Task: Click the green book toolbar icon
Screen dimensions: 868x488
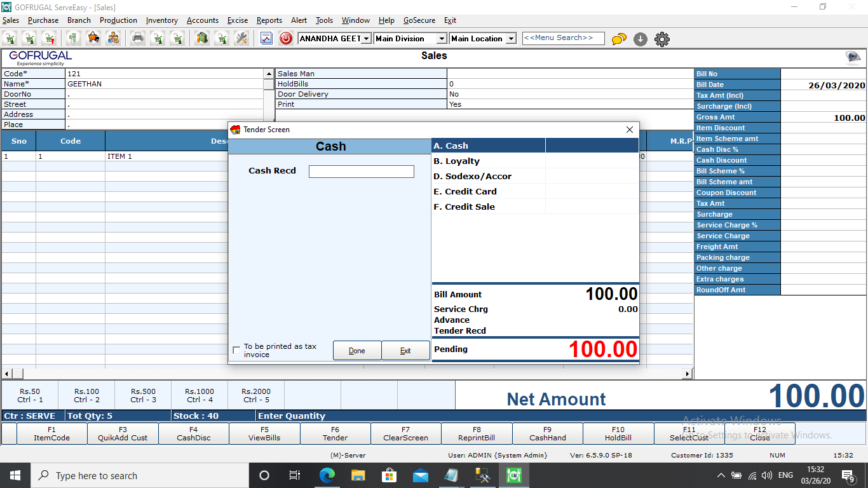Action: pyautogui.click(x=202, y=38)
